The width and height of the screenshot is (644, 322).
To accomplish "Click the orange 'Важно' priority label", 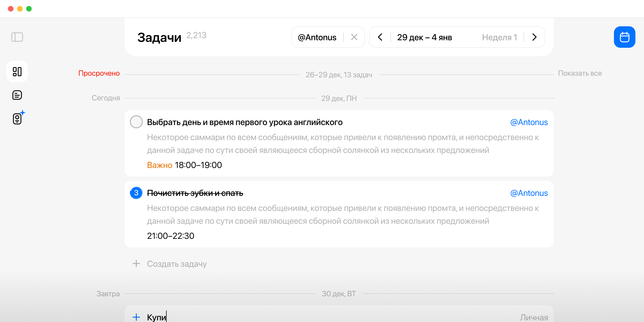I will coord(159,165).
